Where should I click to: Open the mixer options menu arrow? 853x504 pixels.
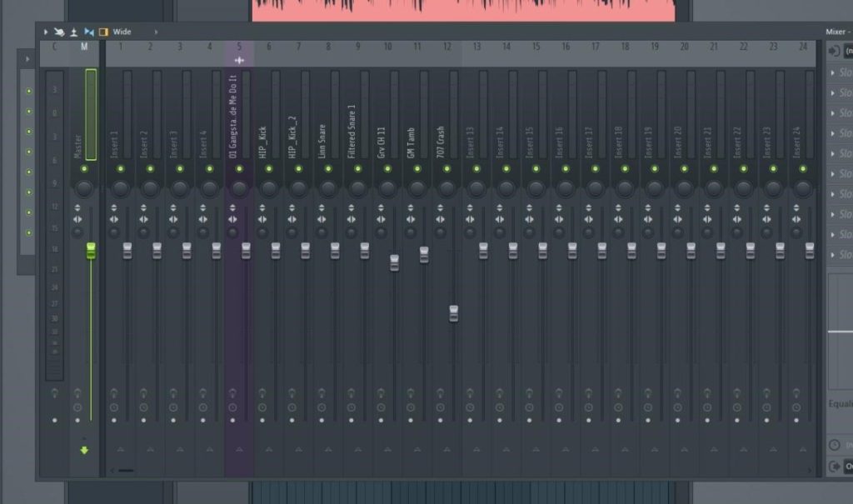46,32
